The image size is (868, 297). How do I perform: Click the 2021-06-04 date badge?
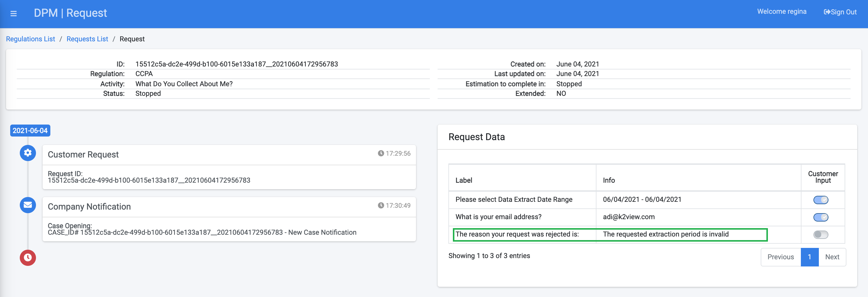30,131
